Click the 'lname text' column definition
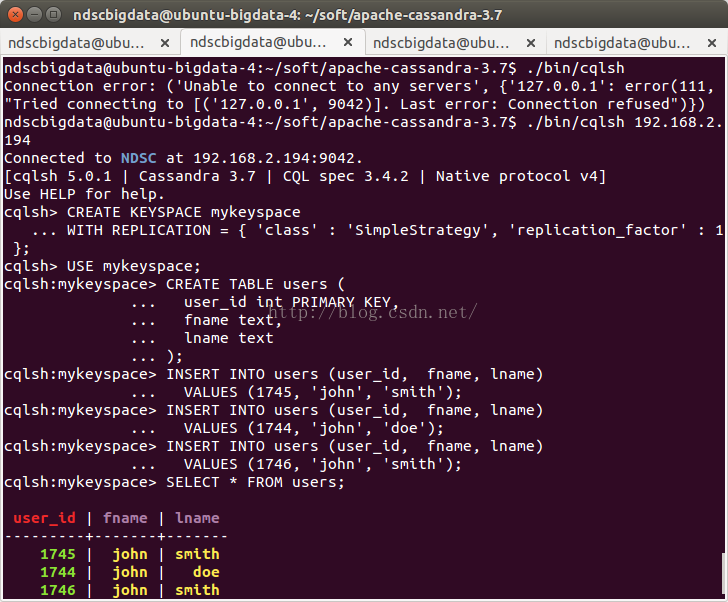728x602 pixels. coord(229,338)
